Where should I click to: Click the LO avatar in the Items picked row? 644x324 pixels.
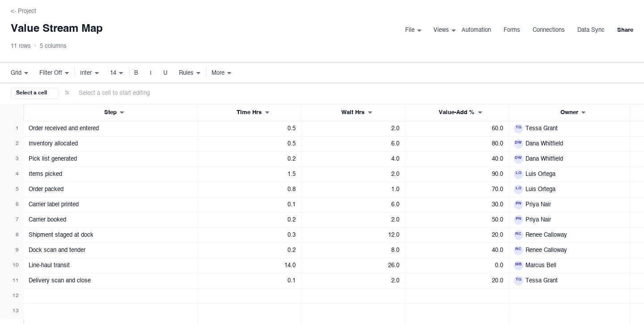click(x=518, y=174)
